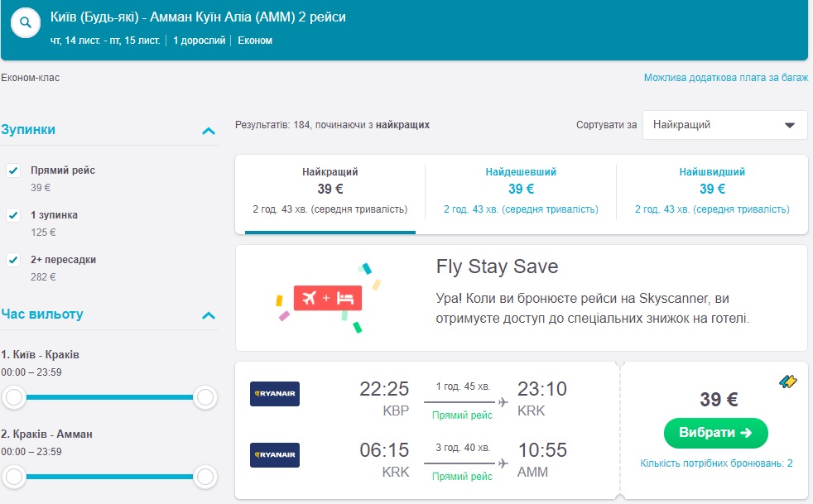Click the search magnifier icon in header
The image size is (813, 504).
click(x=25, y=23)
